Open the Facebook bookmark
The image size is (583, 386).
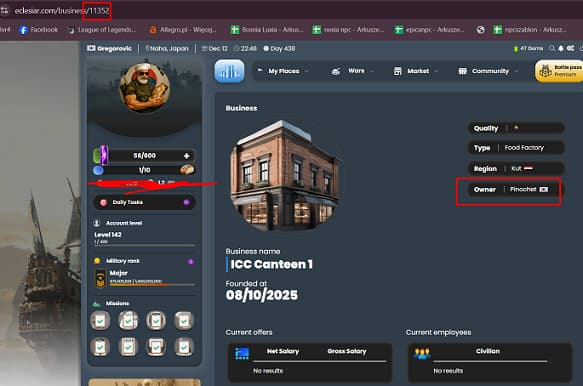point(39,30)
